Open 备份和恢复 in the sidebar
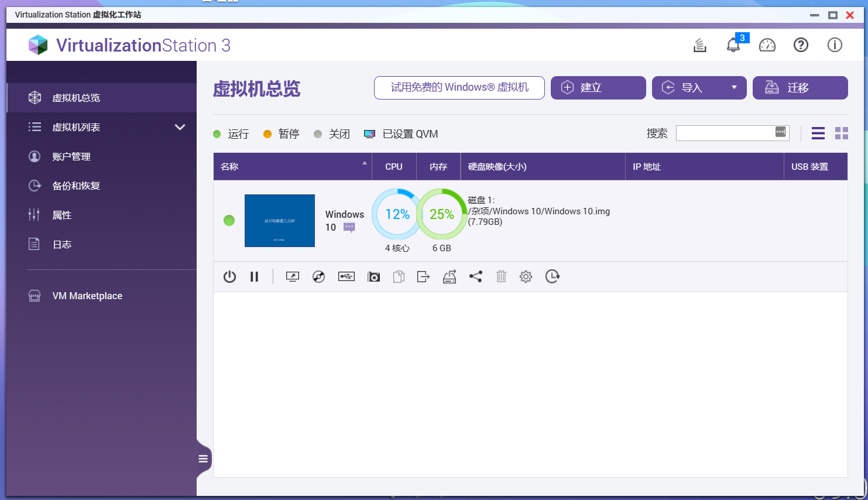 tap(101, 186)
